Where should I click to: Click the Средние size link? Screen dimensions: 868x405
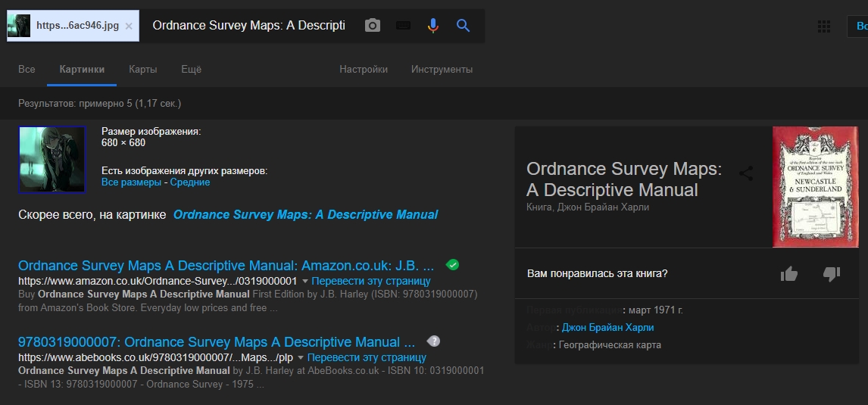click(190, 182)
